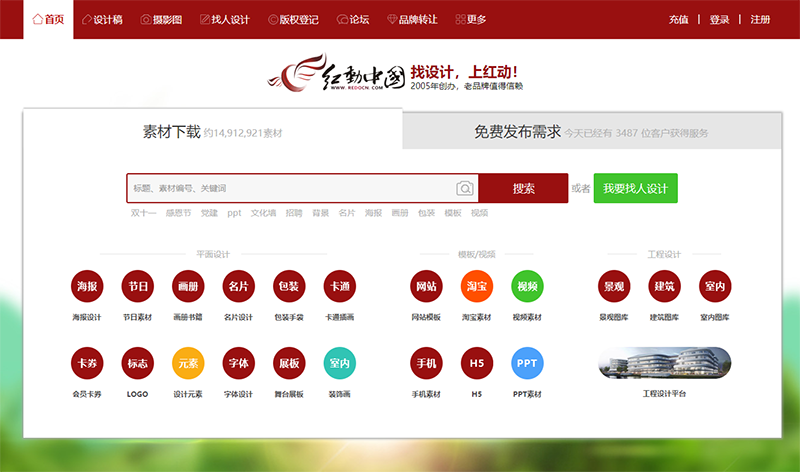Click the green 视频 video material icon

click(527, 287)
